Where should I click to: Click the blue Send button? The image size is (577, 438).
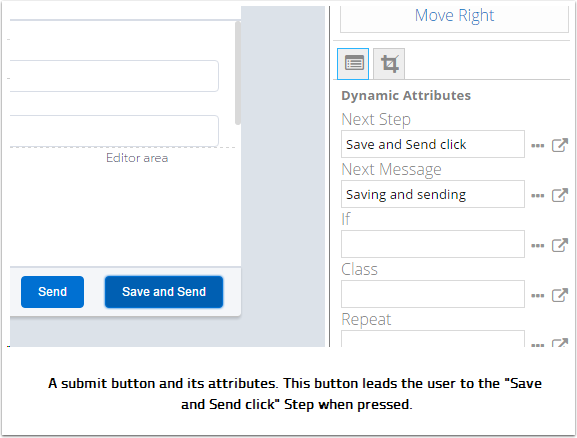point(52,292)
